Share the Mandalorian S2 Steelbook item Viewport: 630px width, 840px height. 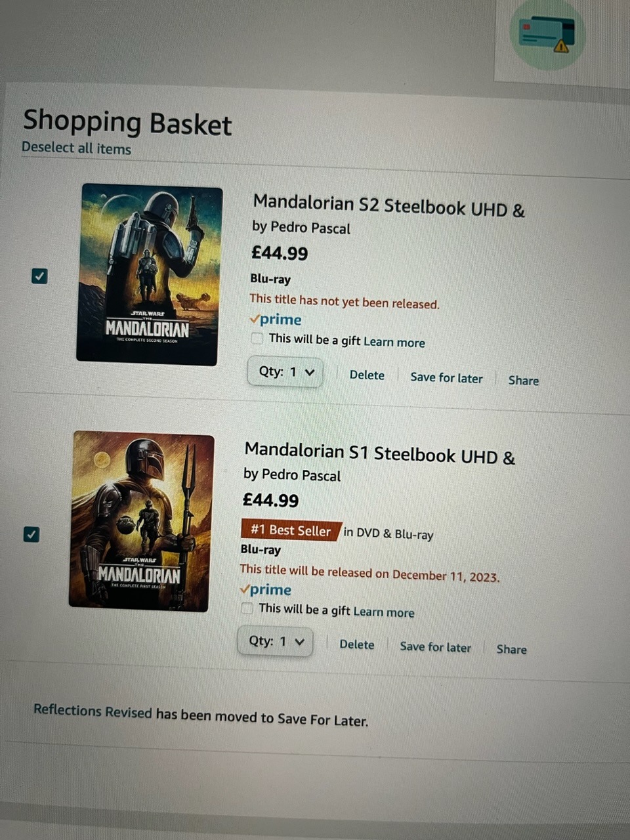click(x=523, y=380)
